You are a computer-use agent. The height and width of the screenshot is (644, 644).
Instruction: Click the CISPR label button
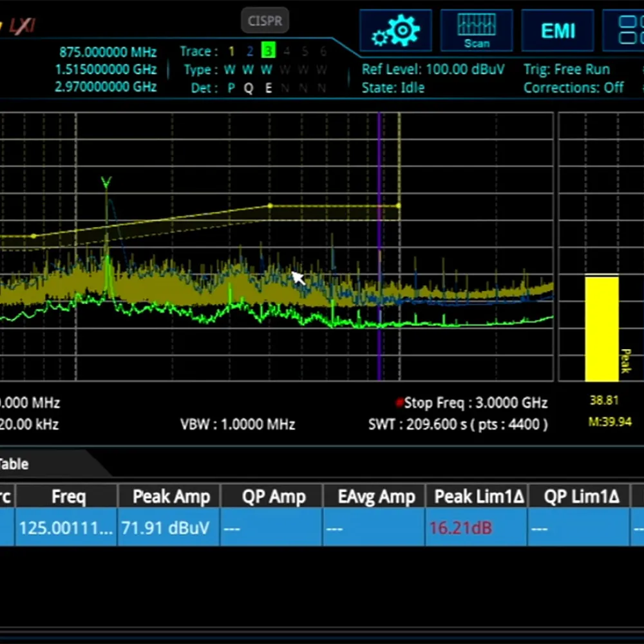(x=265, y=21)
